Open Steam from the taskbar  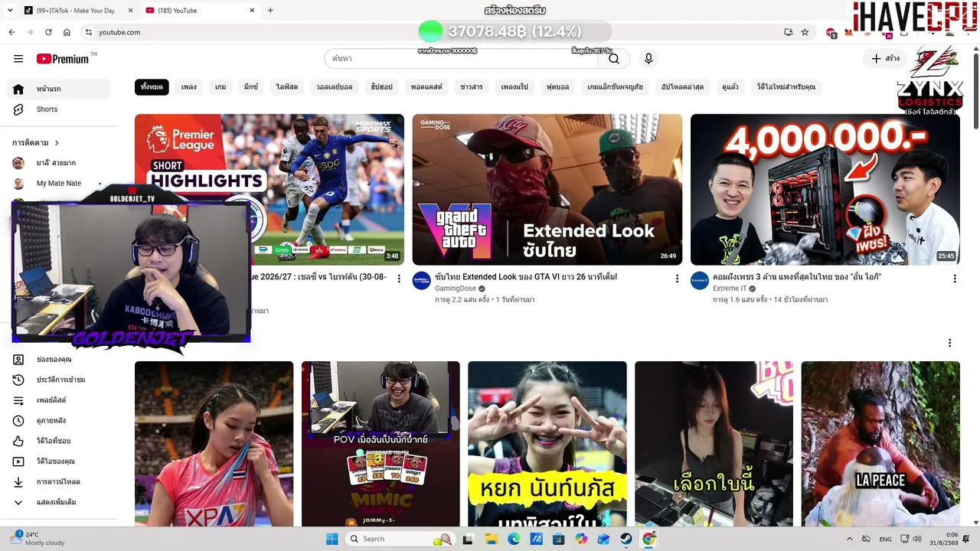[x=626, y=539]
